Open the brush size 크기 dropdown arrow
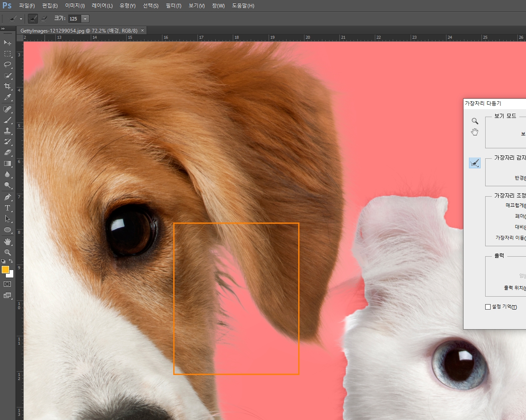526x420 pixels. pyautogui.click(x=85, y=19)
